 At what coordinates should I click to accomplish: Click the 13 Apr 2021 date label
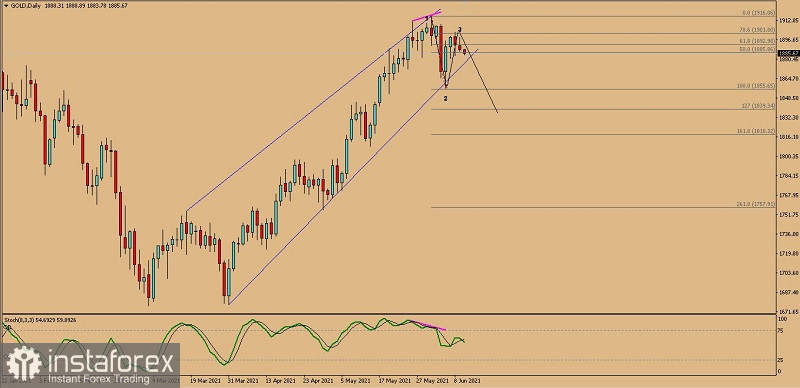click(281, 380)
